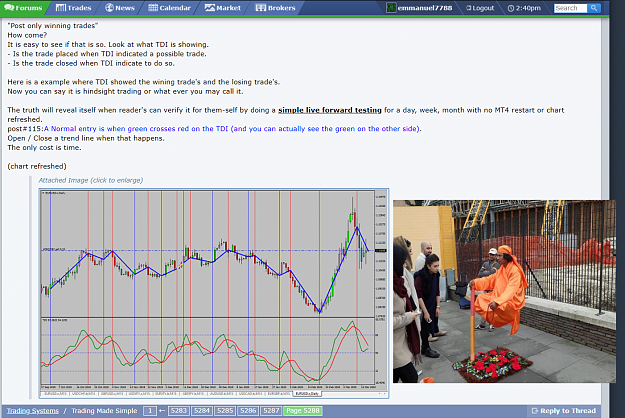The width and height of the screenshot is (625, 418).
Task: Click the current Page 5288 indicator
Action: point(303,411)
